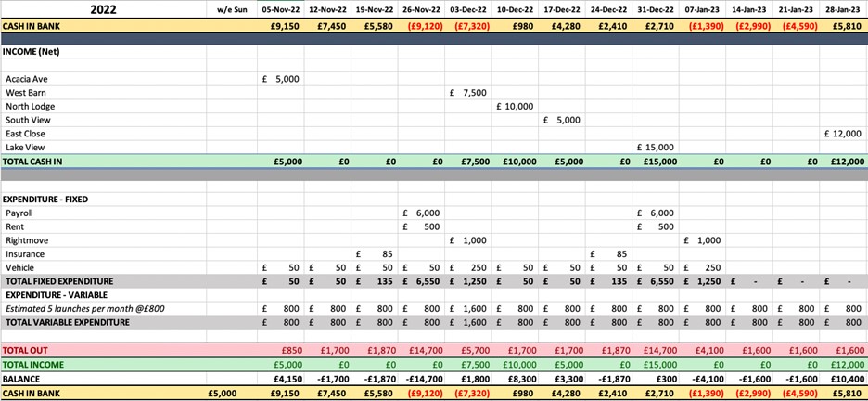The width and height of the screenshot is (868, 401).
Task: Select the "Acacia Ave" row label
Action: [27, 79]
